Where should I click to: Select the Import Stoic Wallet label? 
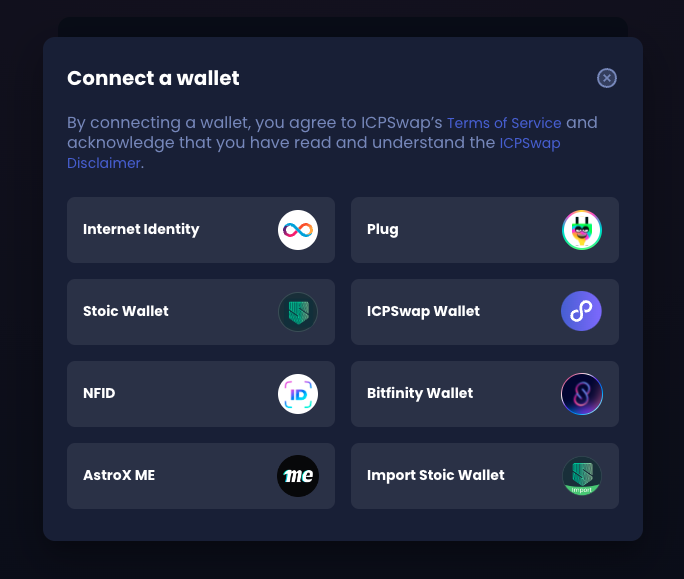435,475
